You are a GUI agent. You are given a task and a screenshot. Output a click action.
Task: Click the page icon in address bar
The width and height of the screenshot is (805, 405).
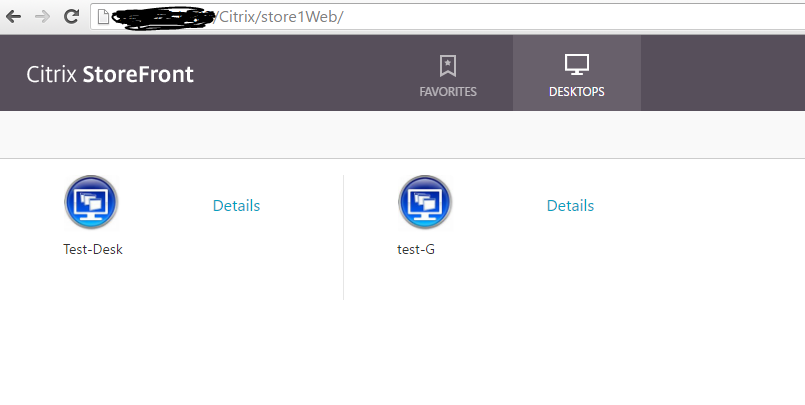coord(103,17)
